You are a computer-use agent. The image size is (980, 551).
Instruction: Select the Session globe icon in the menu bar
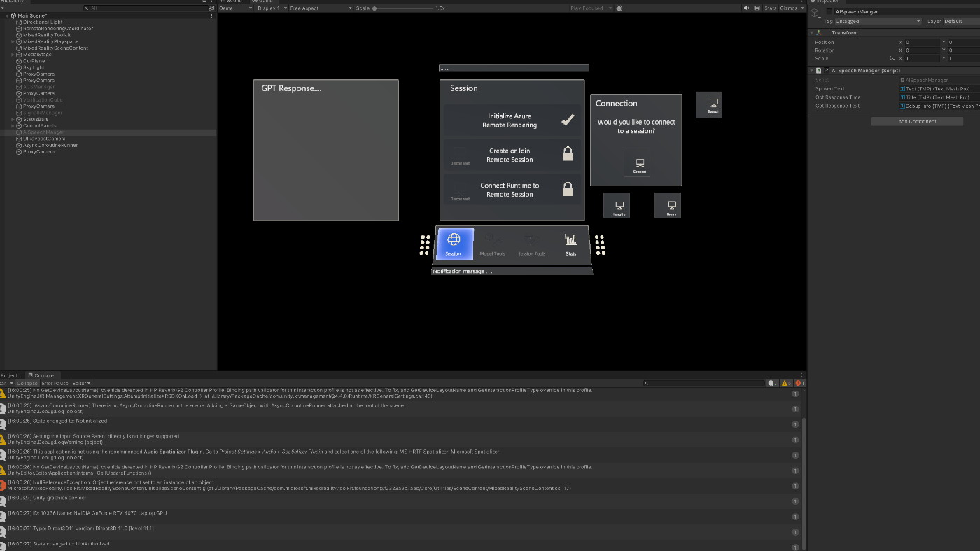(454, 240)
